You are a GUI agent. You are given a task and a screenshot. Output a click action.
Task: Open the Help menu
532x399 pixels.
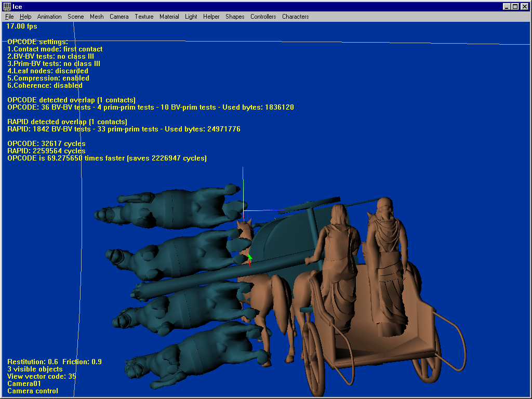point(25,17)
